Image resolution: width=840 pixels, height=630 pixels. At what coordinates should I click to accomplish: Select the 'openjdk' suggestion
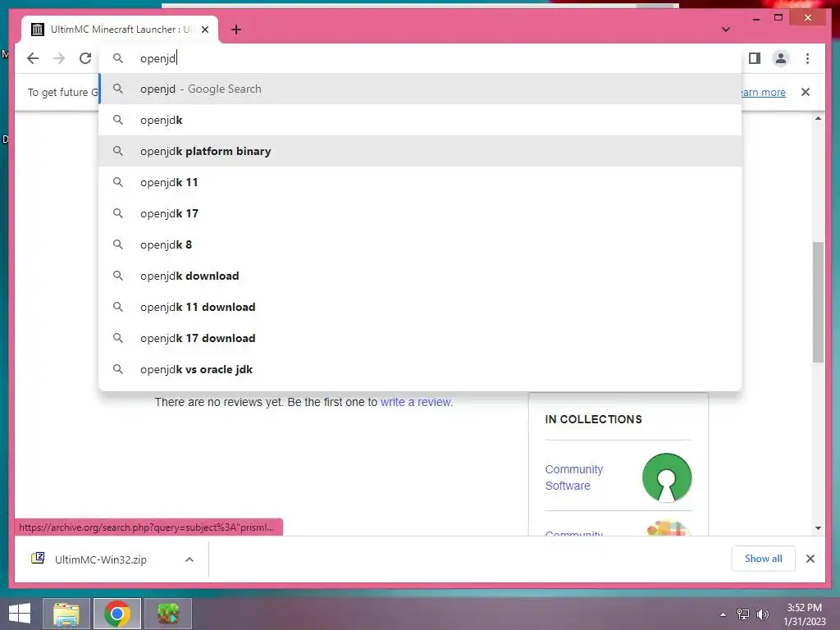[x=421, y=120]
